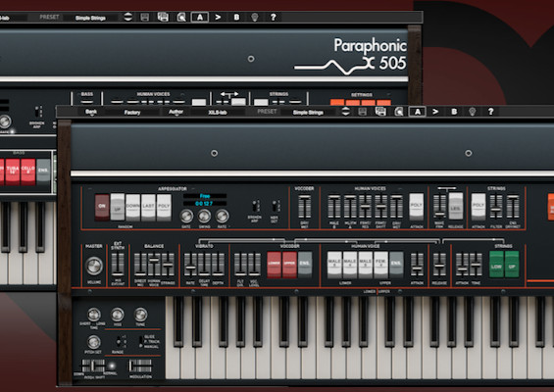Click the save-as preset icon in front window
The width and height of the screenshot is (554, 392).
pos(380,112)
